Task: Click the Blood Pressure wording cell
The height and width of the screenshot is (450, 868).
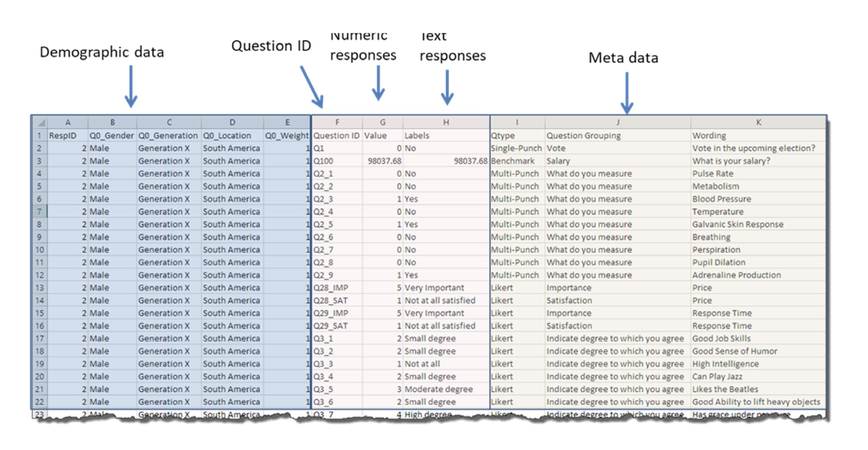Action: [758, 199]
